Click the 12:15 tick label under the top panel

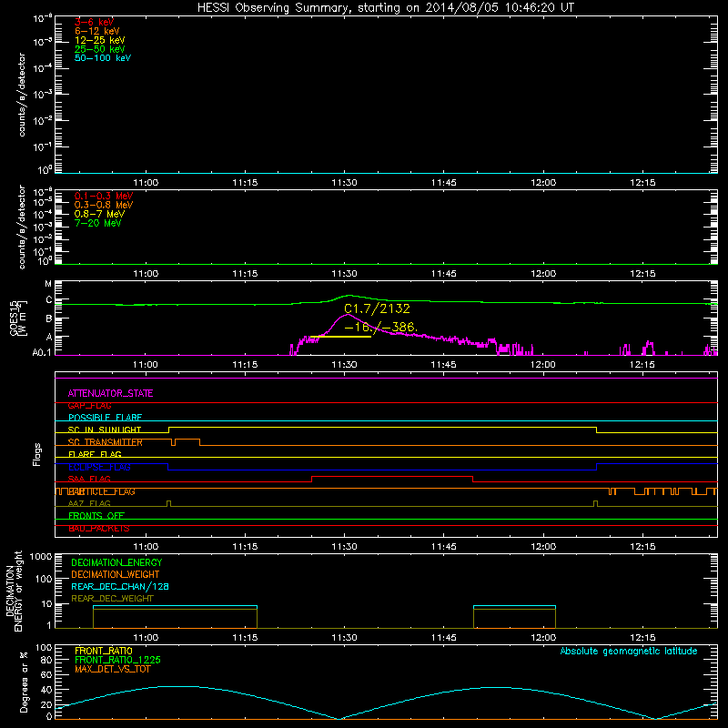[x=642, y=183]
